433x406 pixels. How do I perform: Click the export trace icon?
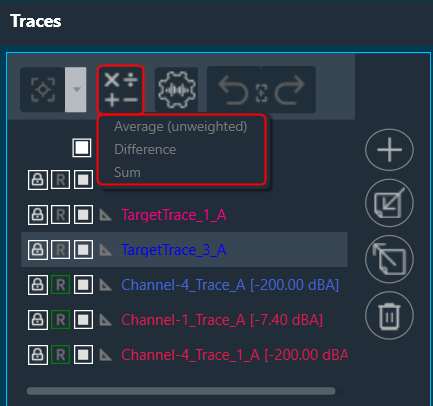(389, 259)
